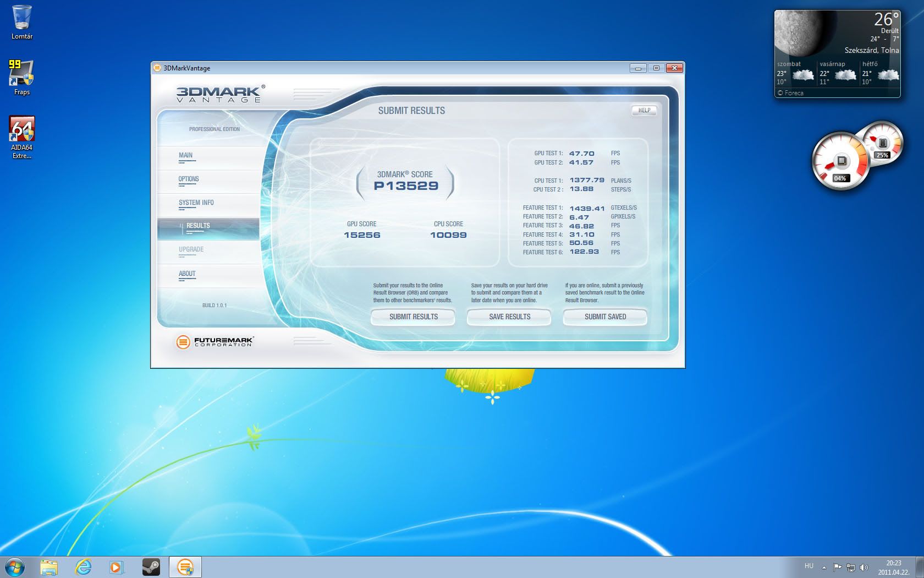Open the Windows Start menu
The width and height of the screenshot is (924, 578).
15,567
